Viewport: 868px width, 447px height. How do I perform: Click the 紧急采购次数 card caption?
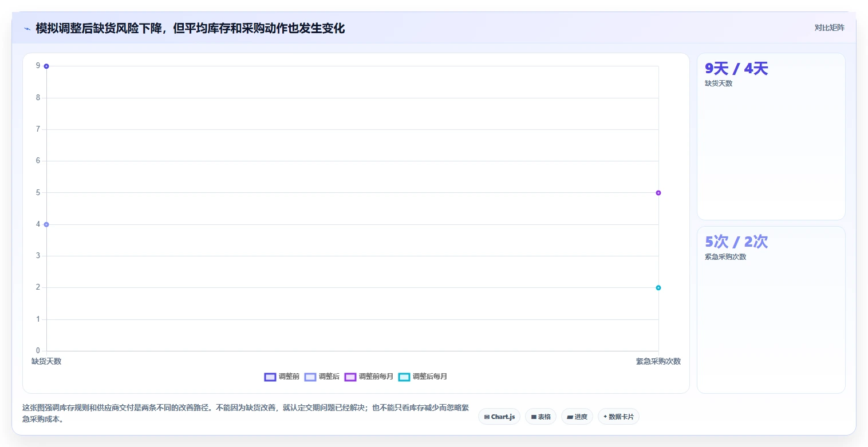[x=725, y=257]
